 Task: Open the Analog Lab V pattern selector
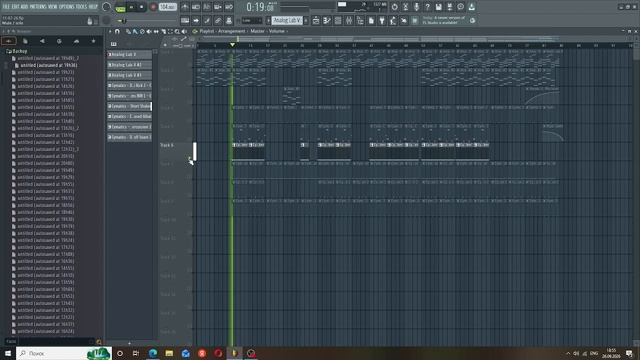click(287, 20)
